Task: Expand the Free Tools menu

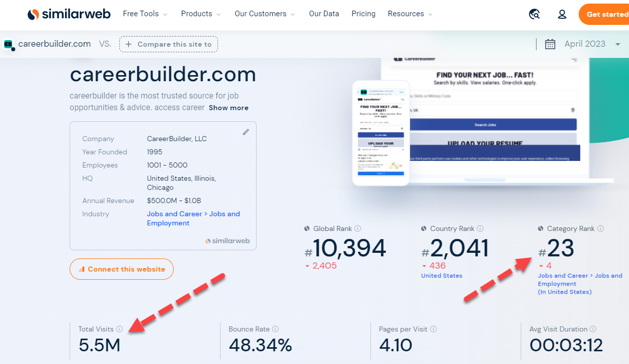Action: [145, 14]
